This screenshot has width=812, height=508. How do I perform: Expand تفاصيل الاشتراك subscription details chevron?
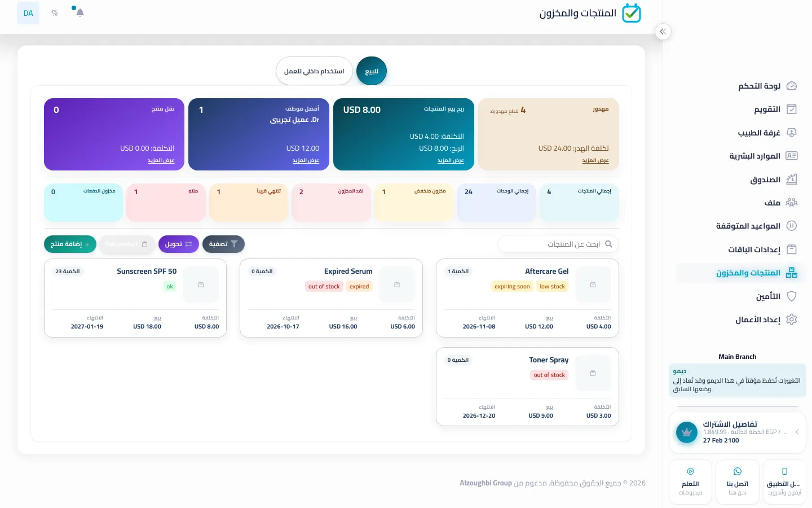(x=797, y=432)
